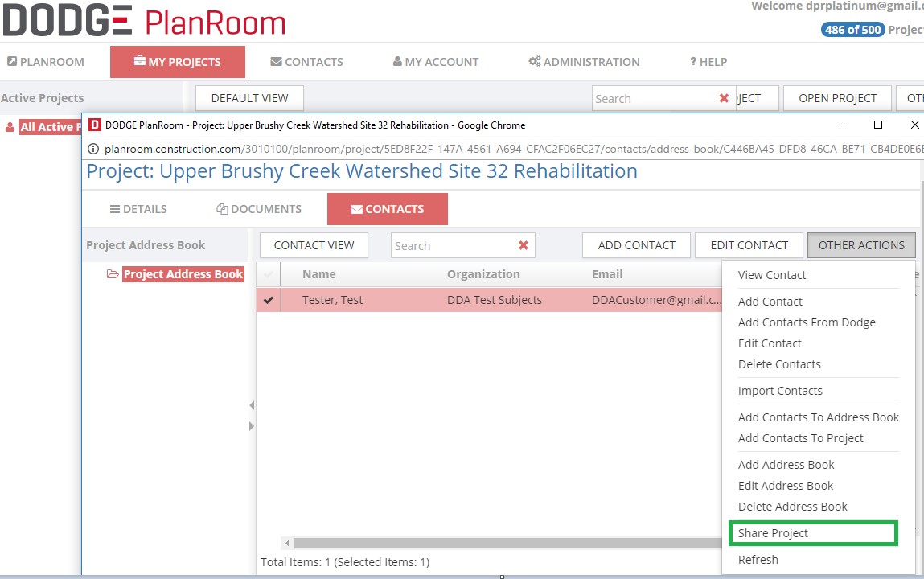The width and height of the screenshot is (924, 579).
Task: Select the list icon on the DETAILS tab
Action: point(114,208)
